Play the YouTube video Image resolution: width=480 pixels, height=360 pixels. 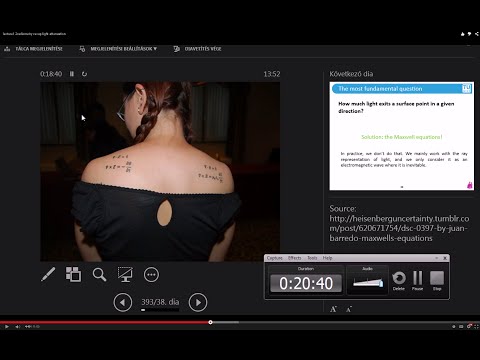[x=6, y=327]
